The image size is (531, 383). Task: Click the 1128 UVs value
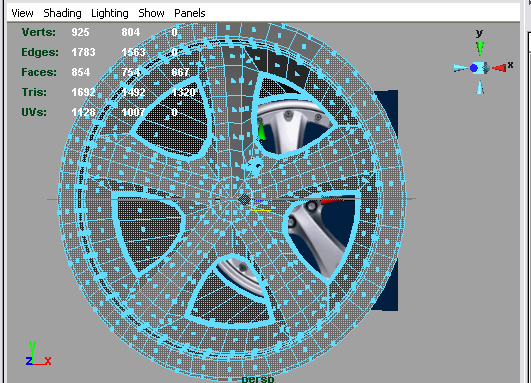click(83, 112)
